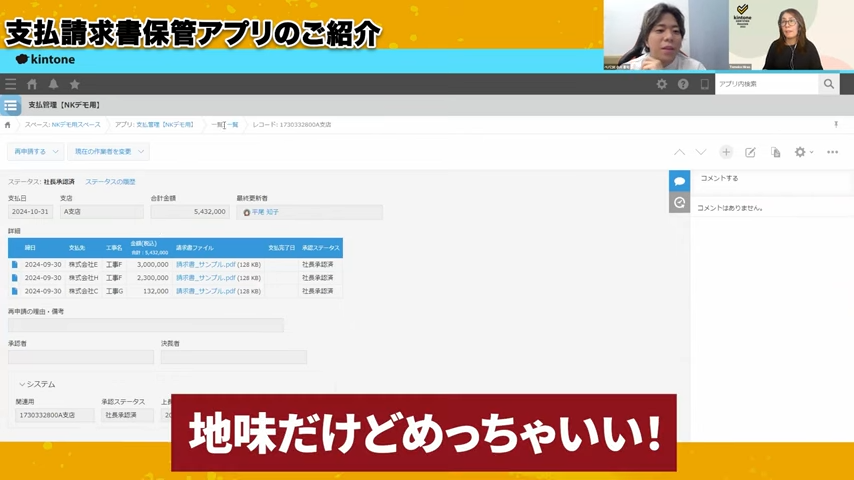Click the 支払完了日 column header
Image resolution: width=854 pixels, height=480 pixels.
point(282,248)
